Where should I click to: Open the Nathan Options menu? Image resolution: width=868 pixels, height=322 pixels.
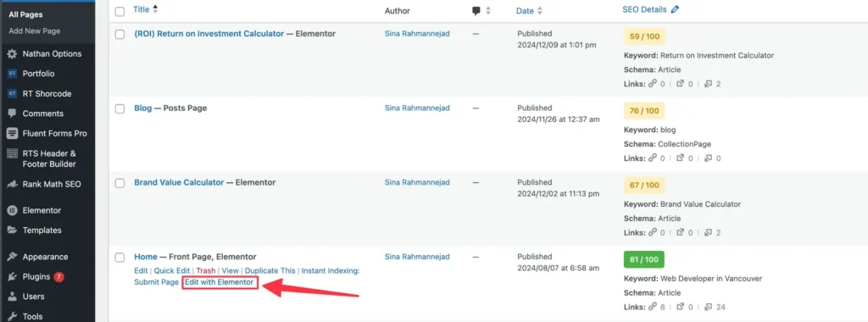(x=52, y=53)
